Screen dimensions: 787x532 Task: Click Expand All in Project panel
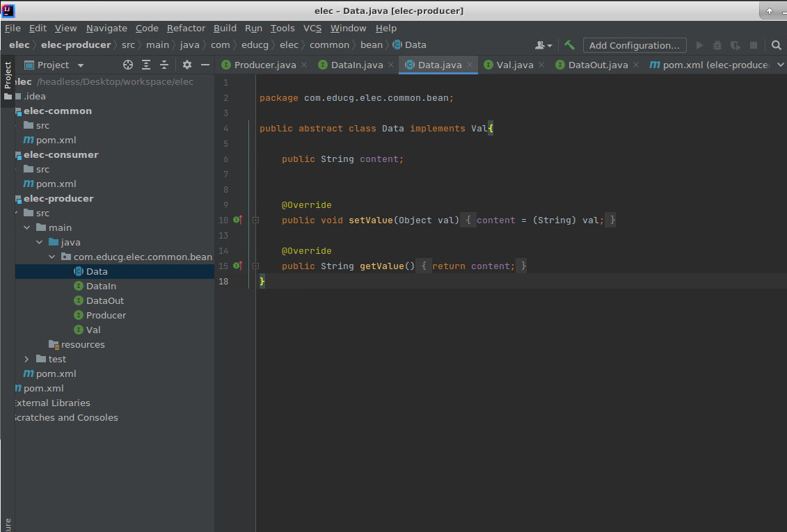[146, 65]
